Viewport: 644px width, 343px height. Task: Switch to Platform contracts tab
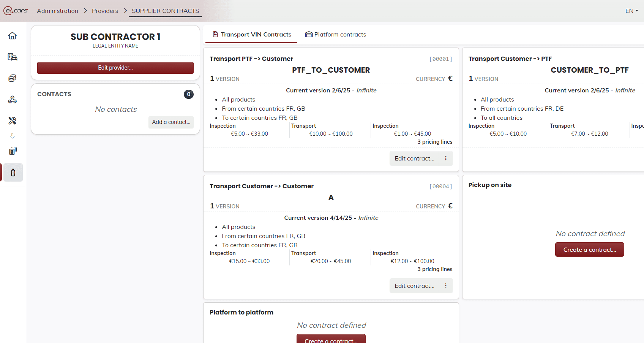(336, 35)
